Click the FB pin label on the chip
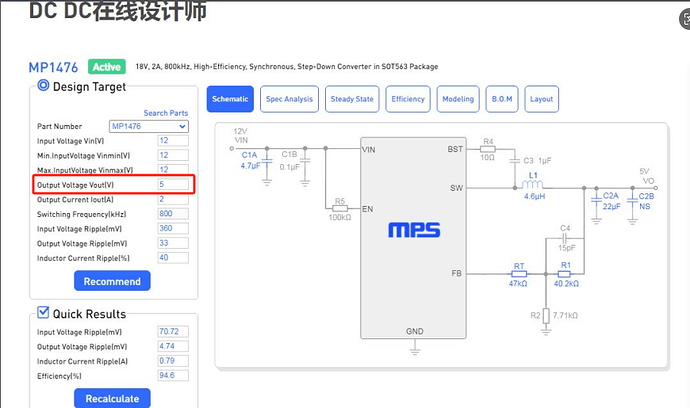This screenshot has height=408, width=690. pos(456,273)
